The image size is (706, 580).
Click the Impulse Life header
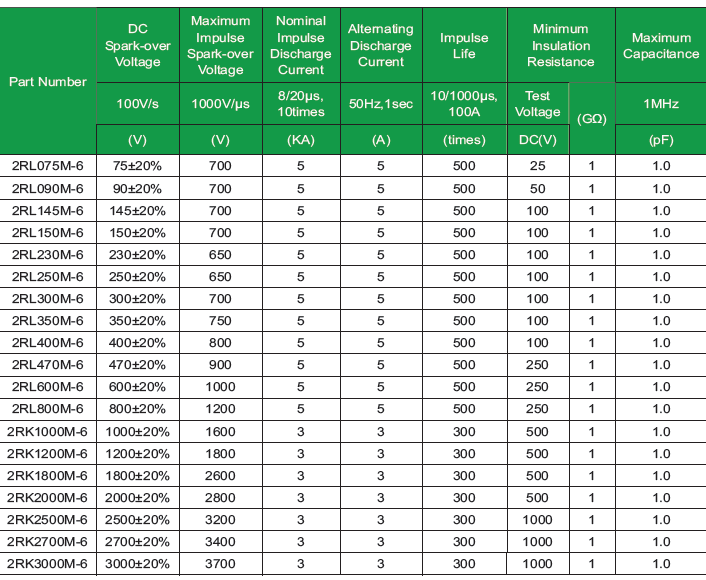(x=464, y=45)
